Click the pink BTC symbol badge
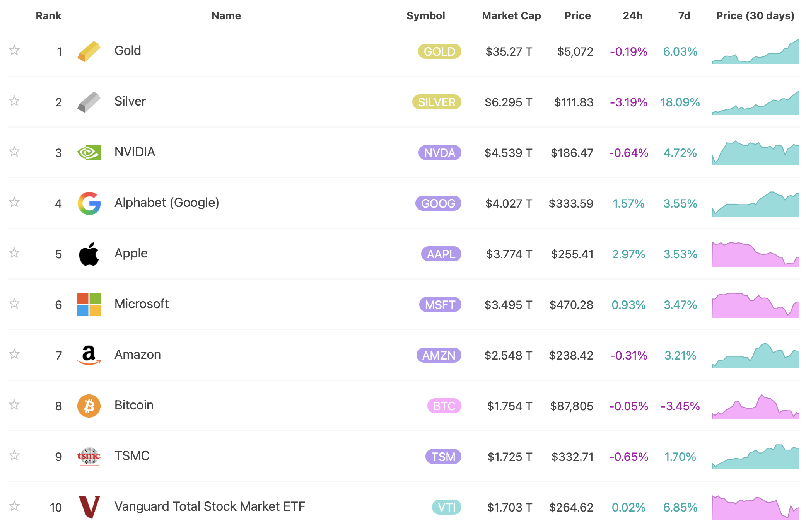Image resolution: width=806 pixels, height=532 pixels. [x=444, y=406]
